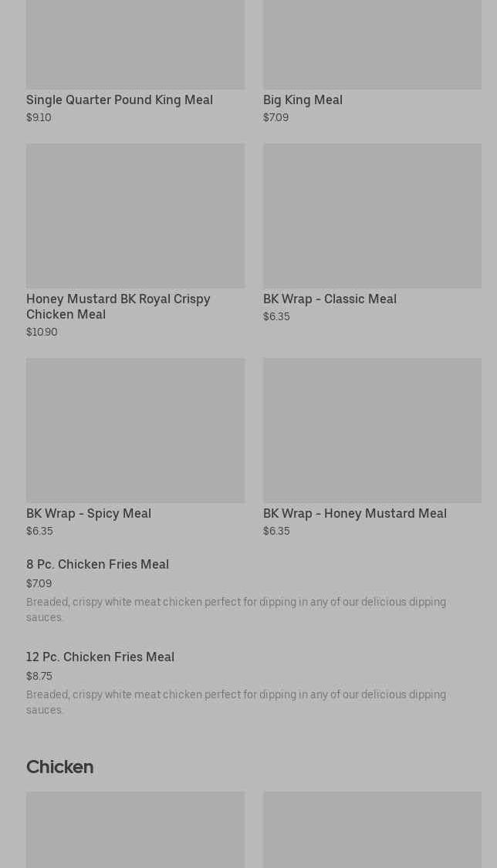Open the 8 Pc. Chicken Fries Meal item
The image size is (497, 868).
pos(97,565)
